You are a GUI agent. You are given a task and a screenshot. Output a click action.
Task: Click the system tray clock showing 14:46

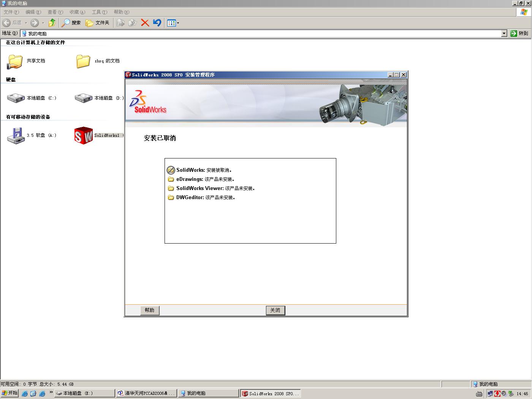pyautogui.click(x=522, y=394)
